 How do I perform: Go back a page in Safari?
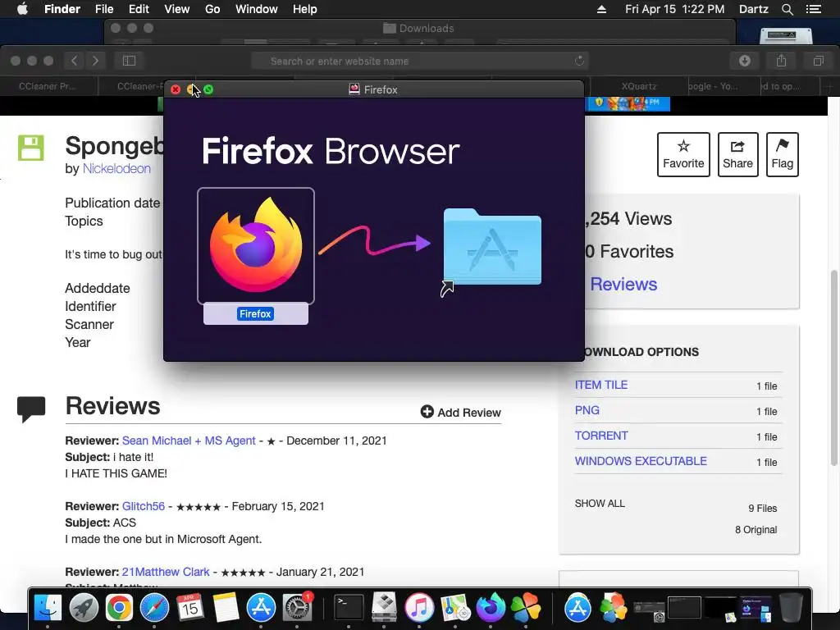(74, 61)
